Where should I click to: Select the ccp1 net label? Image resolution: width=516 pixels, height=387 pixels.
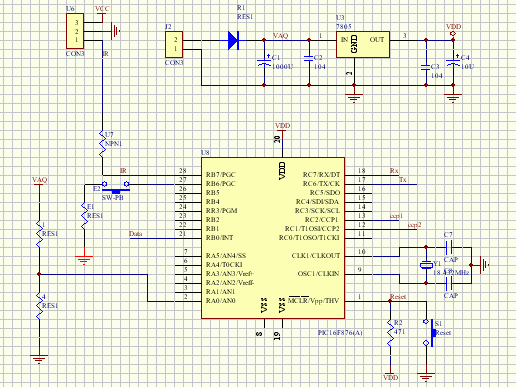pyautogui.click(x=396, y=216)
